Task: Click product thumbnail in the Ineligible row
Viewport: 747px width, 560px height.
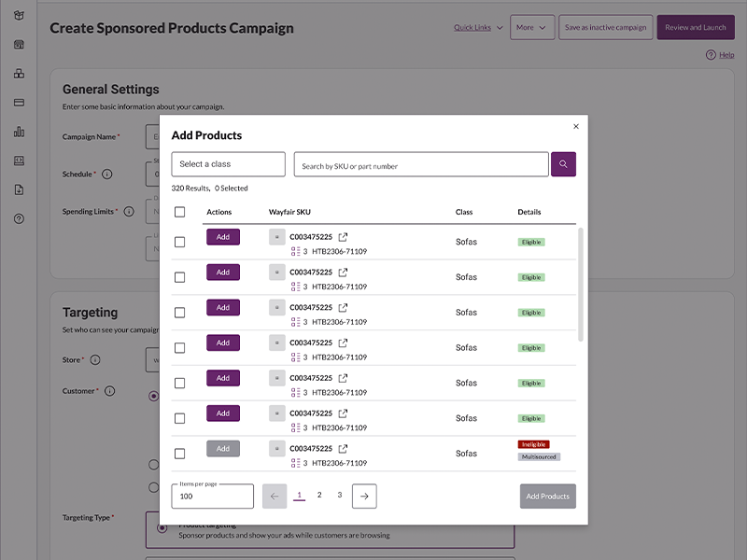Action: (x=276, y=449)
